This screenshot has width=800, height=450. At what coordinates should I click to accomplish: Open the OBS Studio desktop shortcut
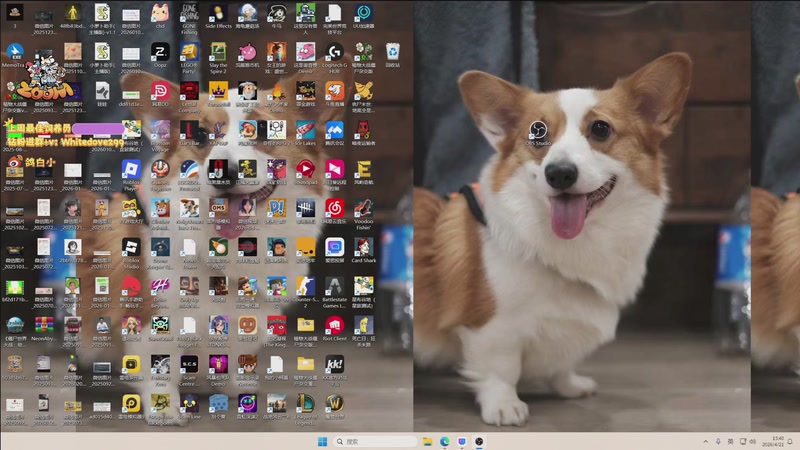click(x=537, y=129)
